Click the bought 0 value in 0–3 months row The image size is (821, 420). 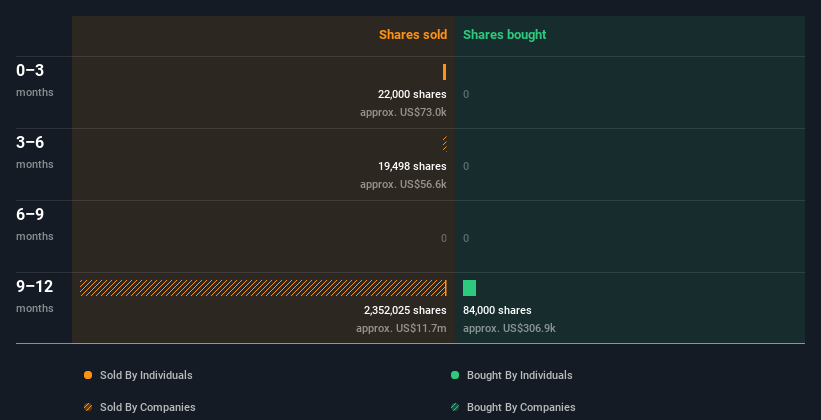(466, 94)
